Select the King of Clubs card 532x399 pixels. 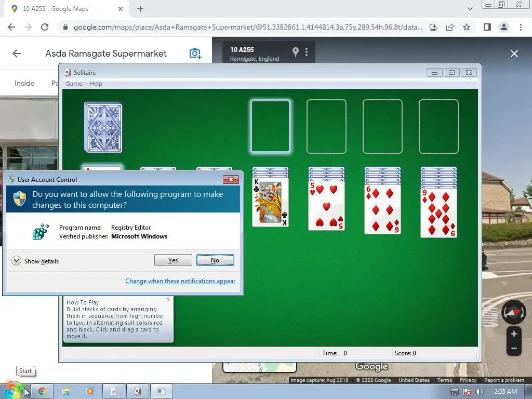coord(270,202)
